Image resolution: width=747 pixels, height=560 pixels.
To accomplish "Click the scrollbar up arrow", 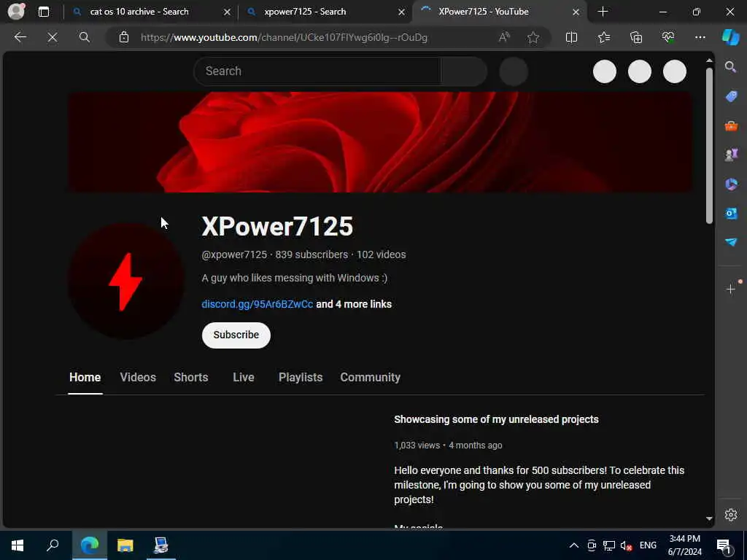I will click(709, 61).
